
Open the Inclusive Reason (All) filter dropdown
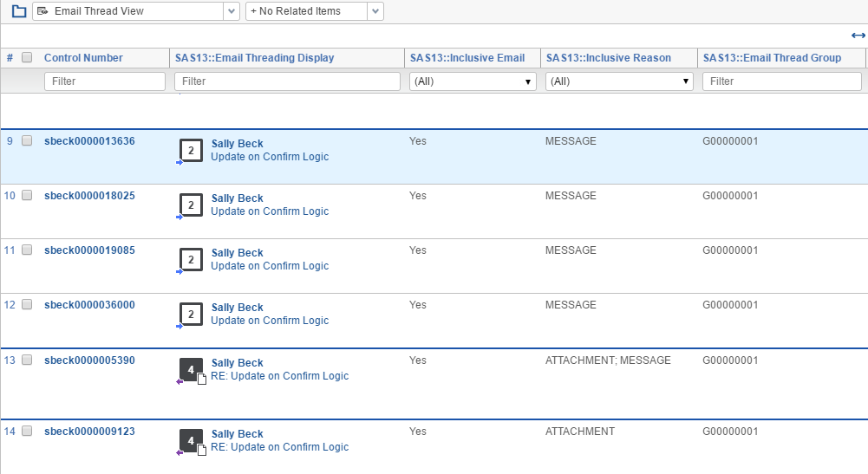[x=619, y=81]
